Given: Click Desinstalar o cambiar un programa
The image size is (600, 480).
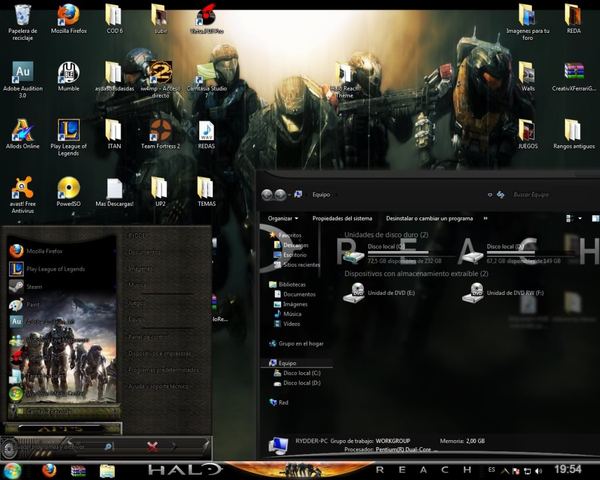Looking at the screenshot, I should tap(429, 219).
